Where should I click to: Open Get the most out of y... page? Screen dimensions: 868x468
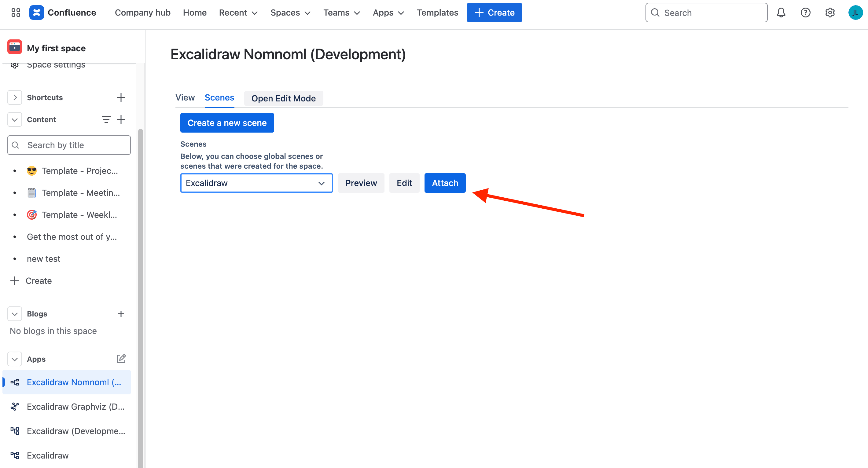click(x=72, y=237)
